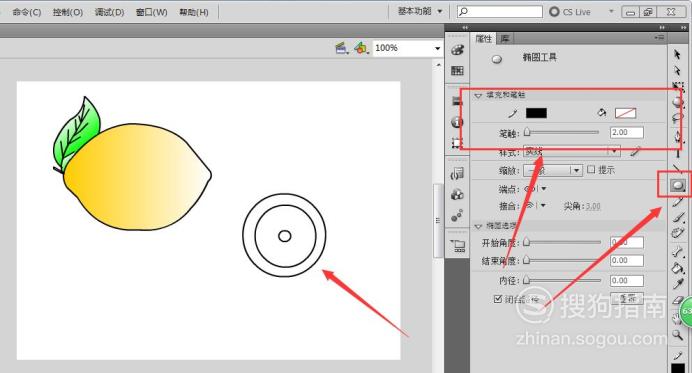Click the stroke value field 2.00
The height and width of the screenshot is (373, 692).
click(x=627, y=132)
